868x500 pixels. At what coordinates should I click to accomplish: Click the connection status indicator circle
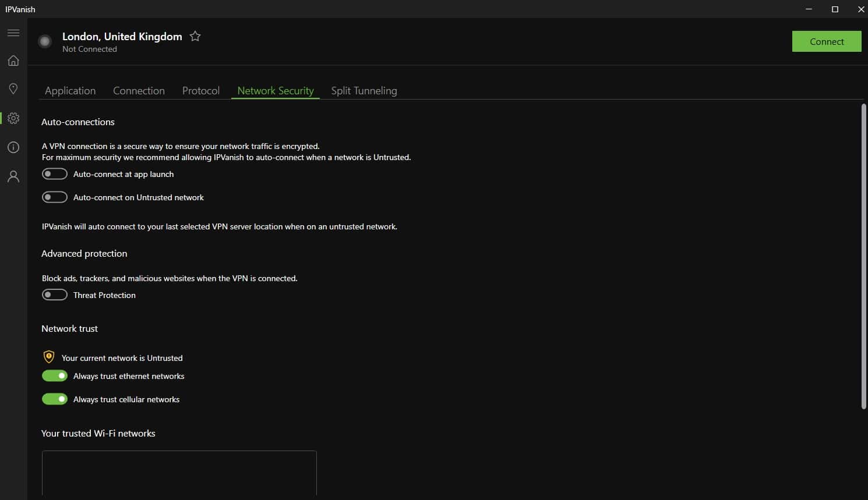click(45, 41)
